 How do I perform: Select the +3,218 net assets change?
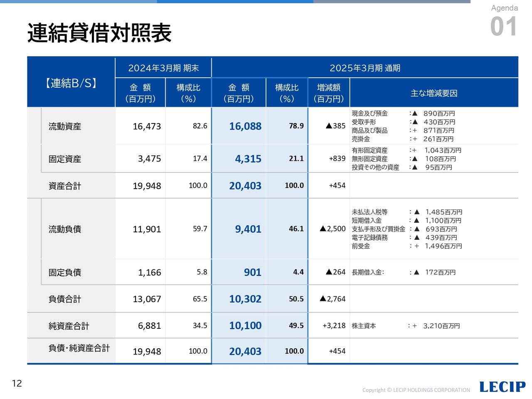point(334,325)
